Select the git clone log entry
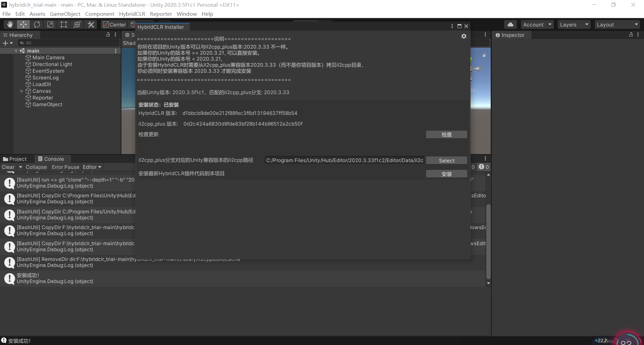 coord(68,183)
